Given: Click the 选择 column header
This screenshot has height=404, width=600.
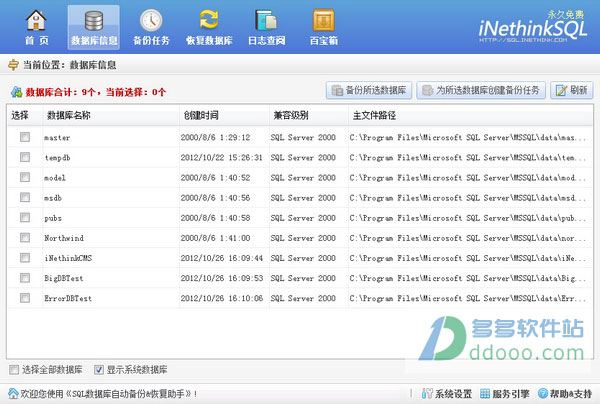Looking at the screenshot, I should click(x=20, y=115).
